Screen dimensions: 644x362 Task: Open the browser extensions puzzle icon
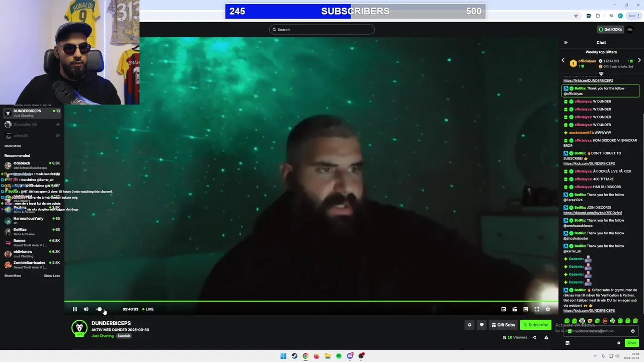coord(598,16)
